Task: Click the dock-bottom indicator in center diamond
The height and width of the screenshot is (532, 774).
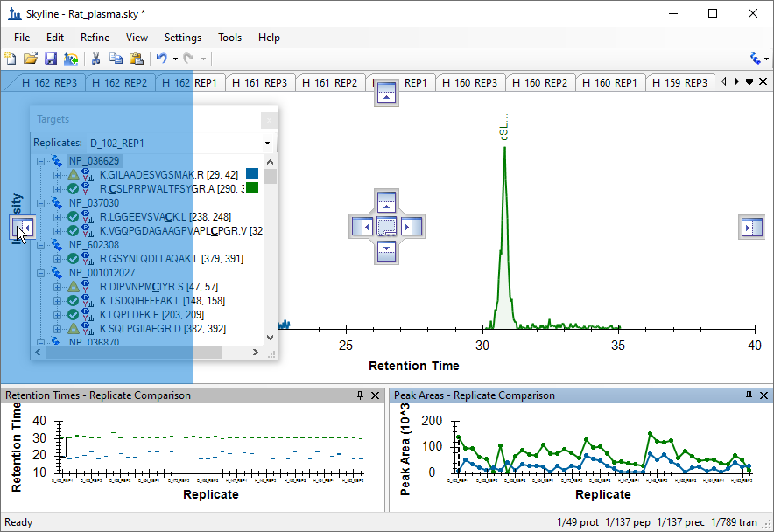Action: point(386,252)
